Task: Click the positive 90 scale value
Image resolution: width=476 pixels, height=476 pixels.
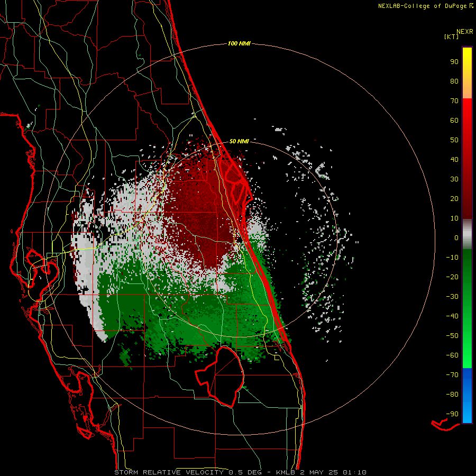Action: click(x=454, y=62)
